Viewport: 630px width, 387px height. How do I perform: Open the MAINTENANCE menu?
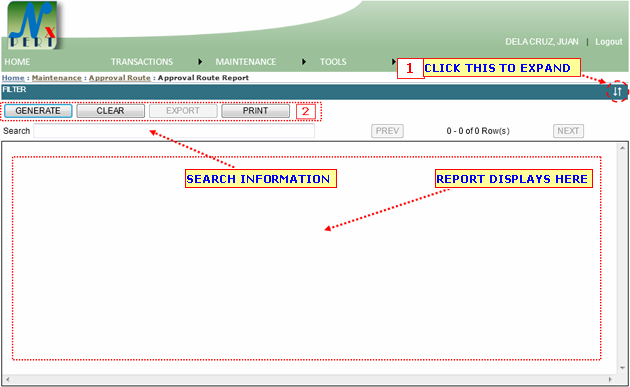(x=245, y=62)
